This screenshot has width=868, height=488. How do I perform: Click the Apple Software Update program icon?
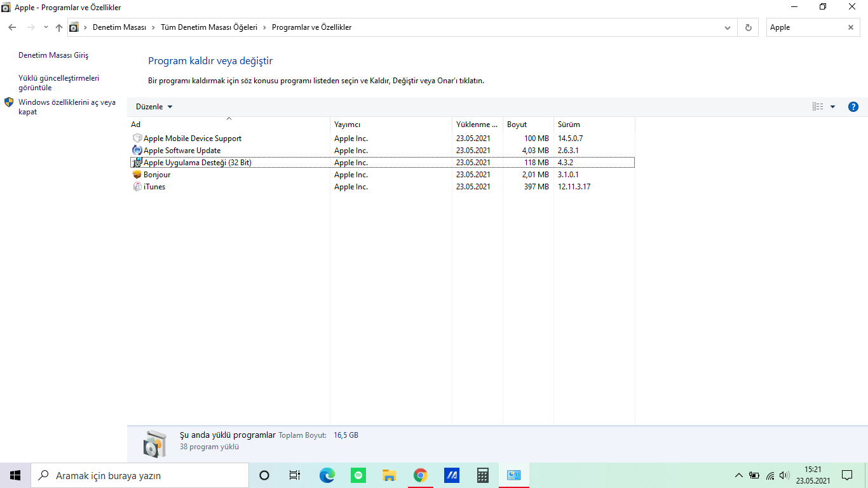[x=137, y=151]
